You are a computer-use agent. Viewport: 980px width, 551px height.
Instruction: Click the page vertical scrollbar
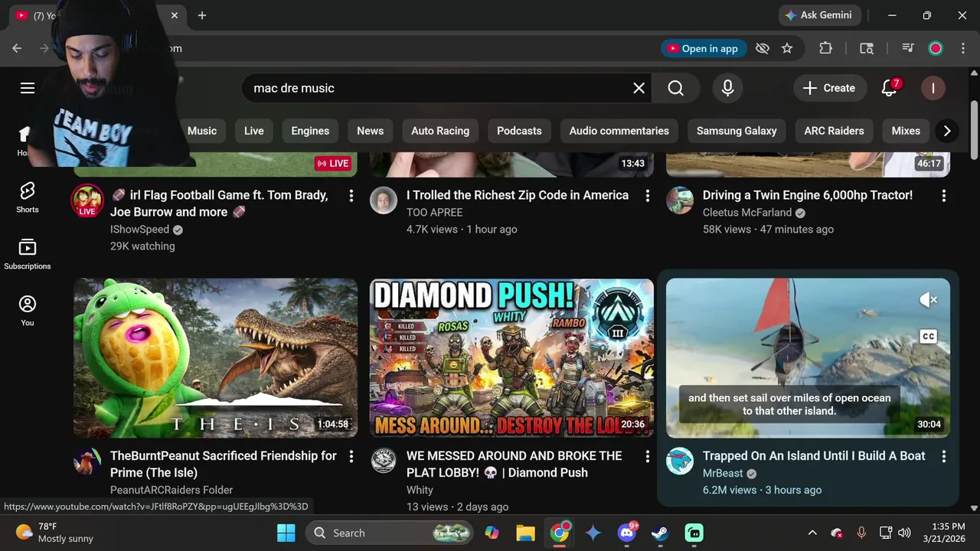pos(974,130)
